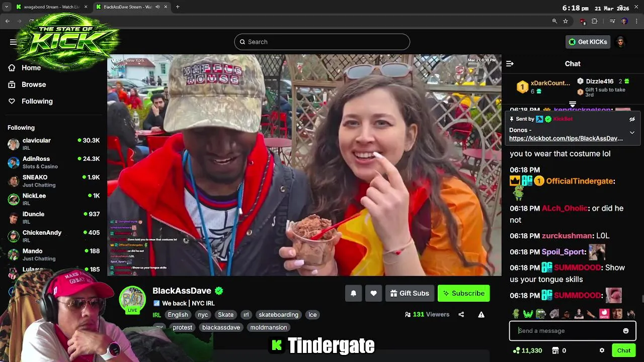The height and width of the screenshot is (362, 644).
Task: Expand the pinned Donos message chevron
Action: click(x=632, y=133)
